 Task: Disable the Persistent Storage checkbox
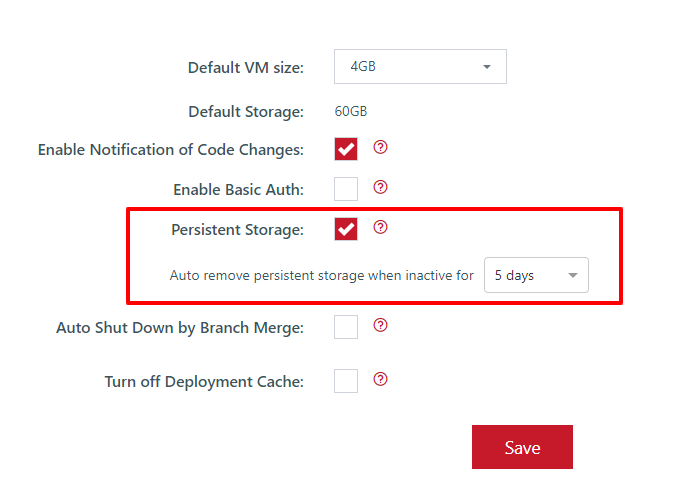pyautogui.click(x=346, y=229)
